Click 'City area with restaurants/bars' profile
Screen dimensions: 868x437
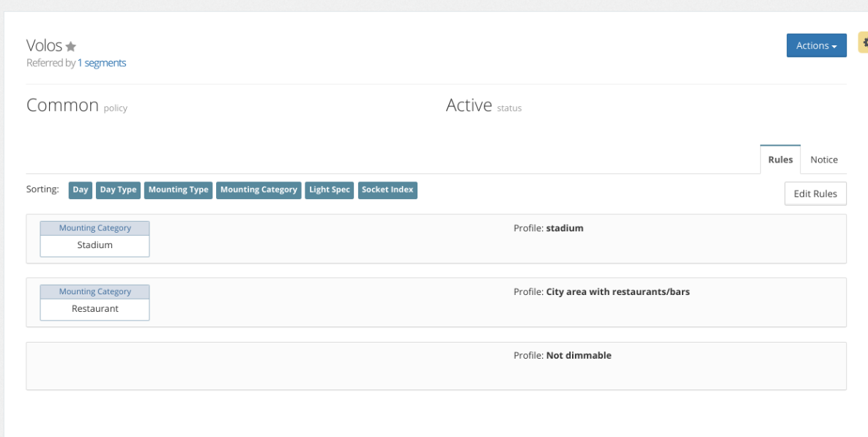tap(617, 292)
